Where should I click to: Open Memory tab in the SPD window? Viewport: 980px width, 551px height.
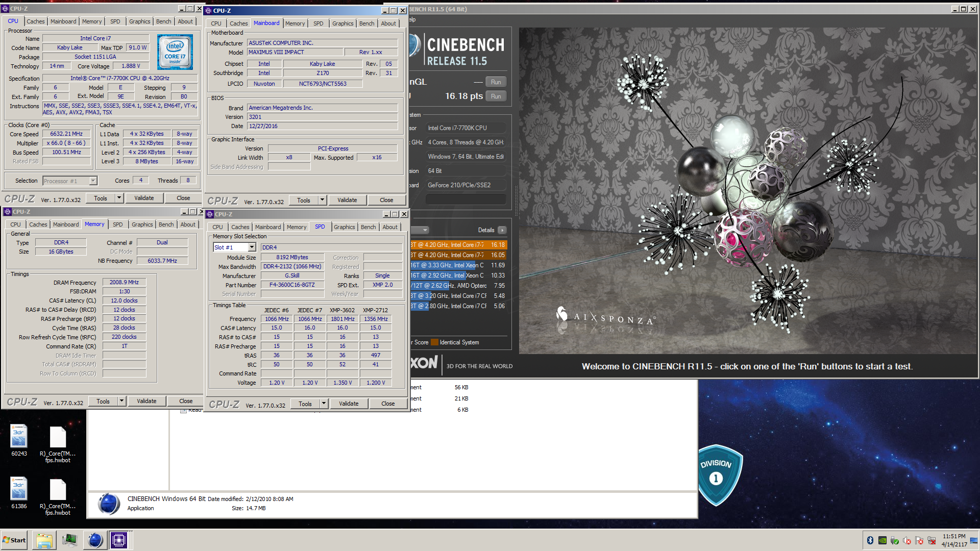tap(297, 227)
